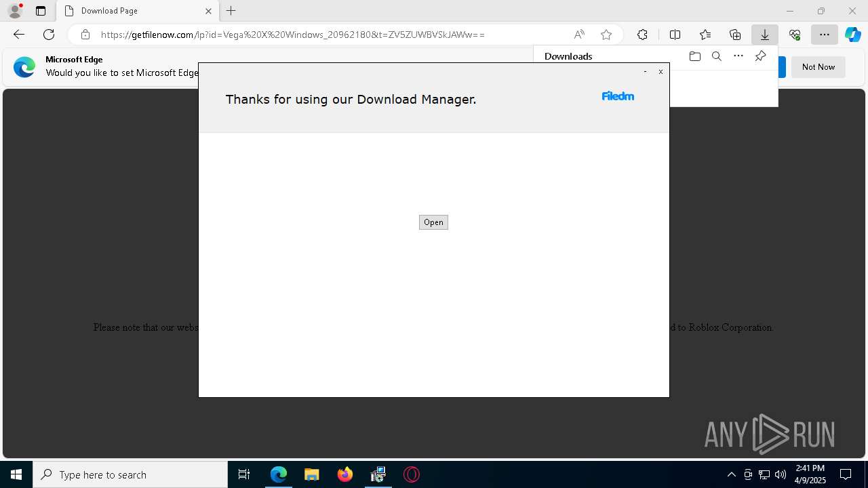Go back to the previous page

[19, 35]
